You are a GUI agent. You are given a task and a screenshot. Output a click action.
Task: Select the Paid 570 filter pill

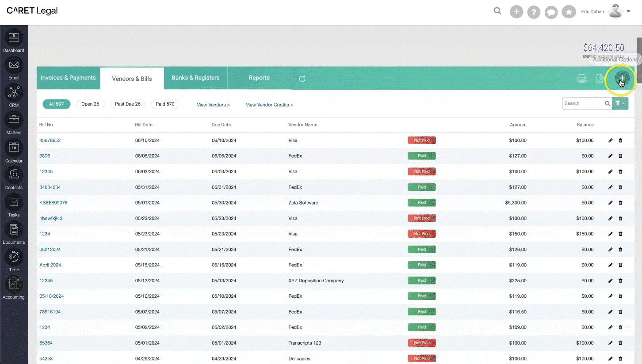coord(165,104)
